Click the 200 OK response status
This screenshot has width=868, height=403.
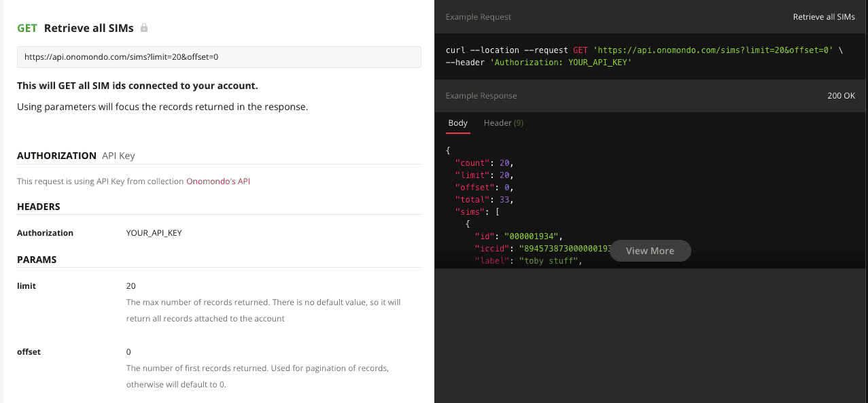tap(841, 96)
